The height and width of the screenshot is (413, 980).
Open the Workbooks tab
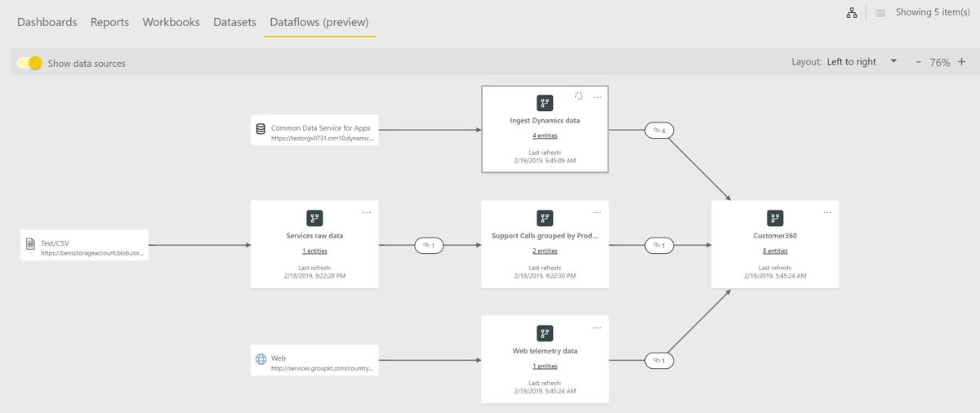(x=171, y=22)
